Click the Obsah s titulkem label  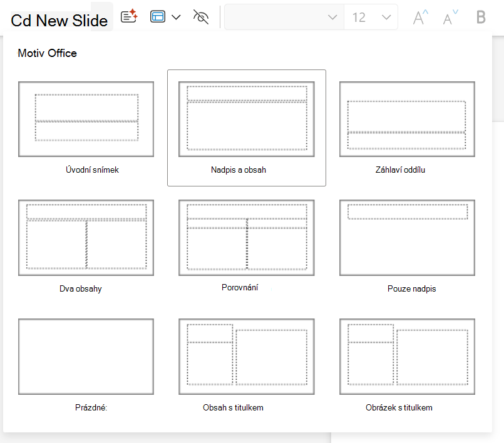233,407
